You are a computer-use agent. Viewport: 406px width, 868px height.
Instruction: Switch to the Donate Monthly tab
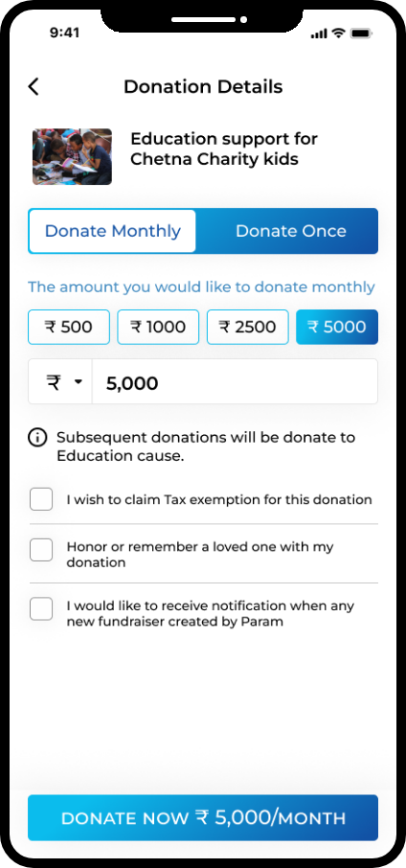[x=113, y=231]
